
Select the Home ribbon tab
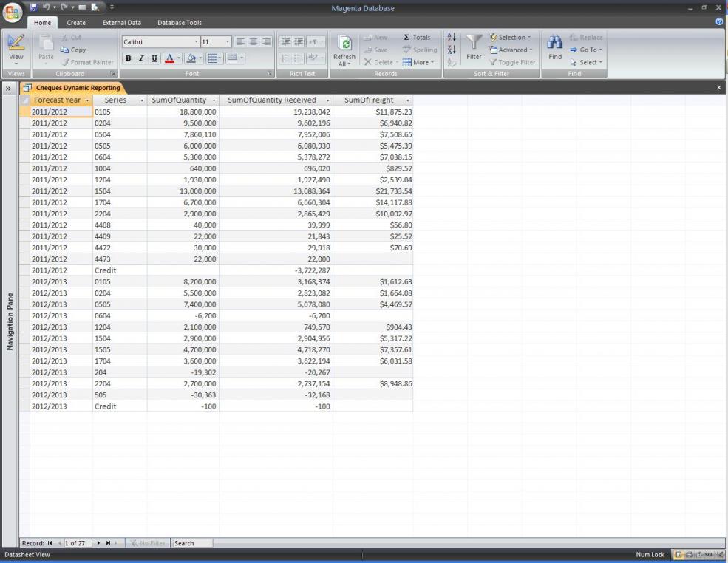pyautogui.click(x=42, y=22)
